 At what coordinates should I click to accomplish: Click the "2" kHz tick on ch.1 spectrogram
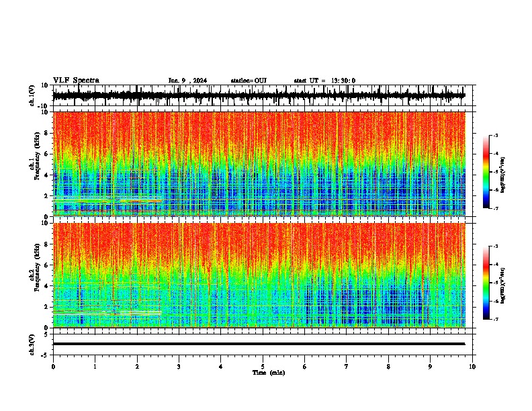point(46,196)
